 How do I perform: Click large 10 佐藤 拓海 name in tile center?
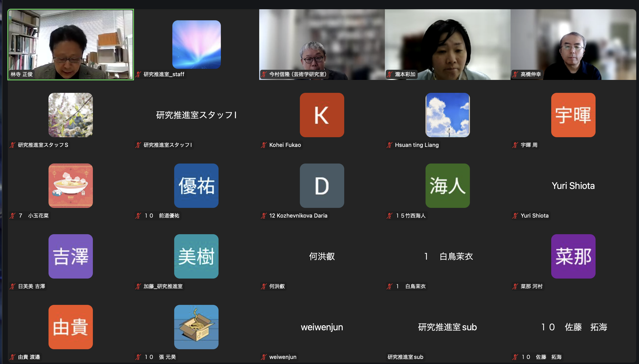pyautogui.click(x=574, y=327)
